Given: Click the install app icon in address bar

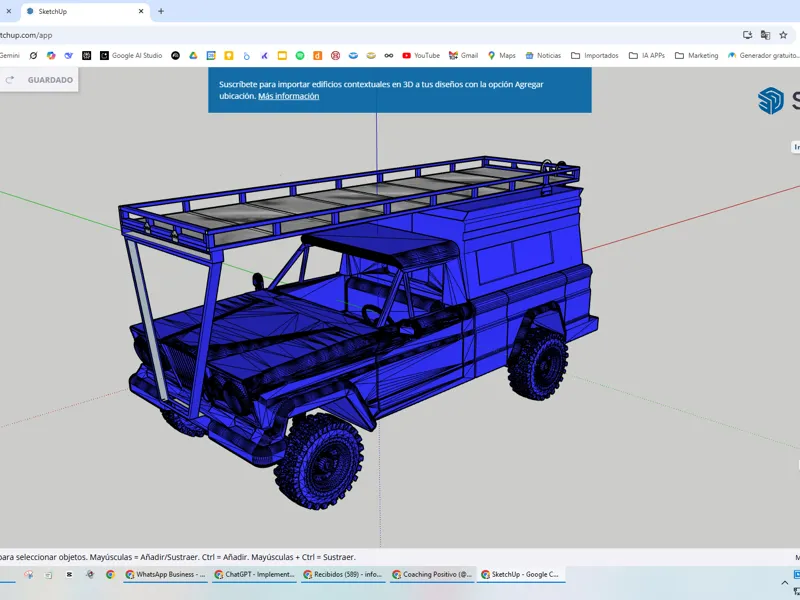Looking at the screenshot, I should pos(747,35).
